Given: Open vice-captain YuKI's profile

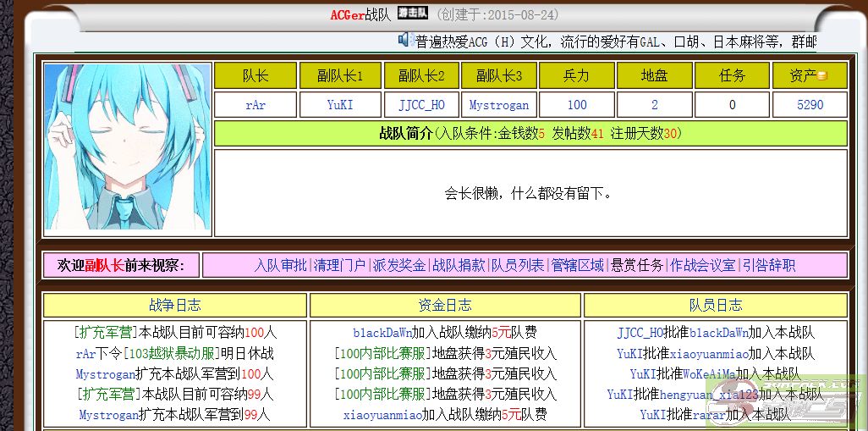Looking at the screenshot, I should (x=340, y=105).
